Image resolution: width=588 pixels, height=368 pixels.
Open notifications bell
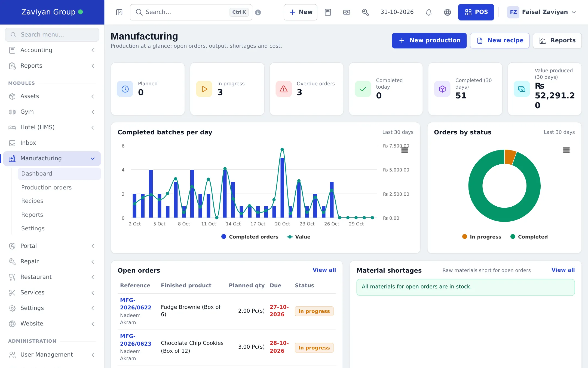pyautogui.click(x=429, y=12)
